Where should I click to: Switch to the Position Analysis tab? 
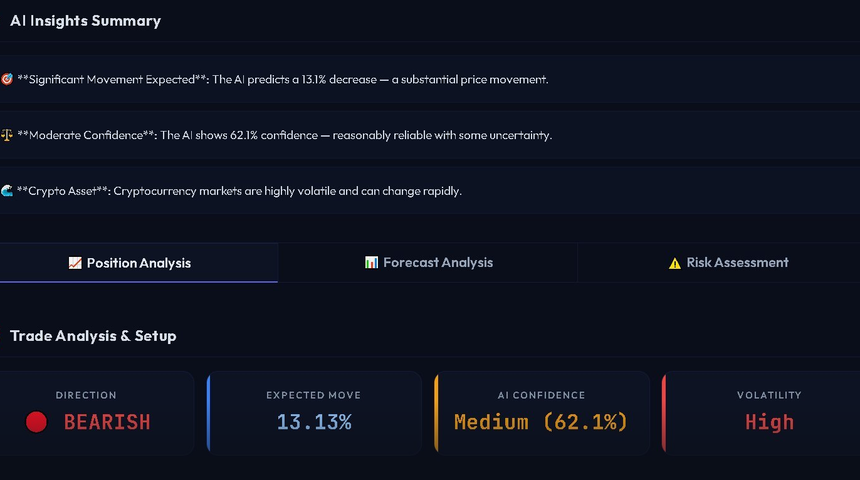coord(139,263)
